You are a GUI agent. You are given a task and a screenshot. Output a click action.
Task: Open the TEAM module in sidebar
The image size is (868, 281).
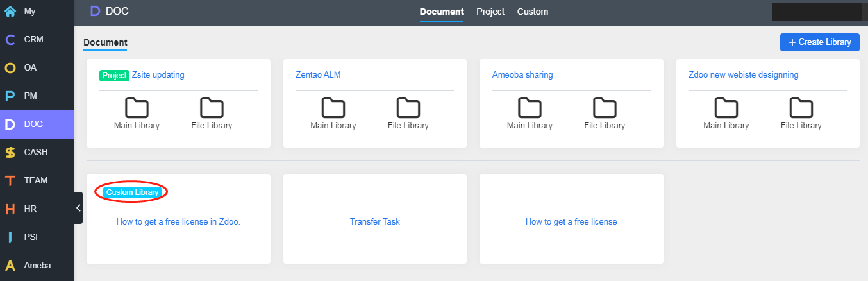pos(37,181)
